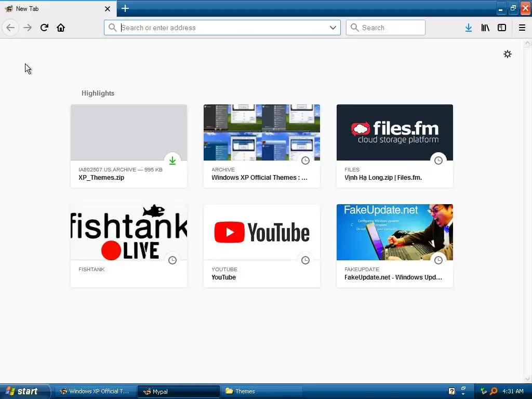
Task: Open the Downloads toolbar arrow
Action: point(469,28)
